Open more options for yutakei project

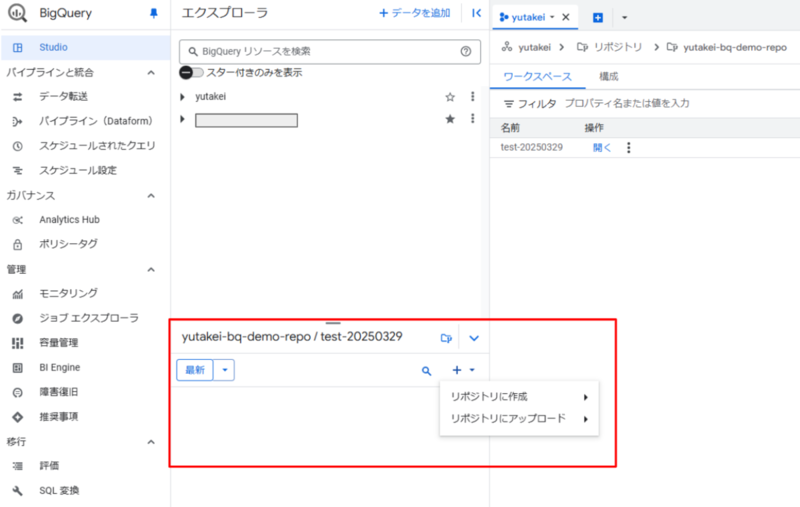click(472, 96)
